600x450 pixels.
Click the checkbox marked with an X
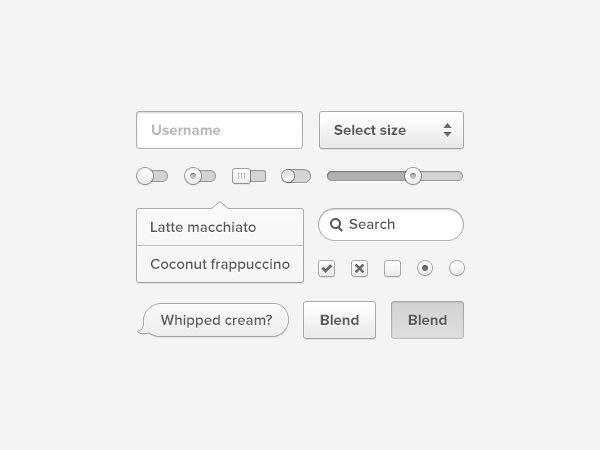tap(359, 268)
